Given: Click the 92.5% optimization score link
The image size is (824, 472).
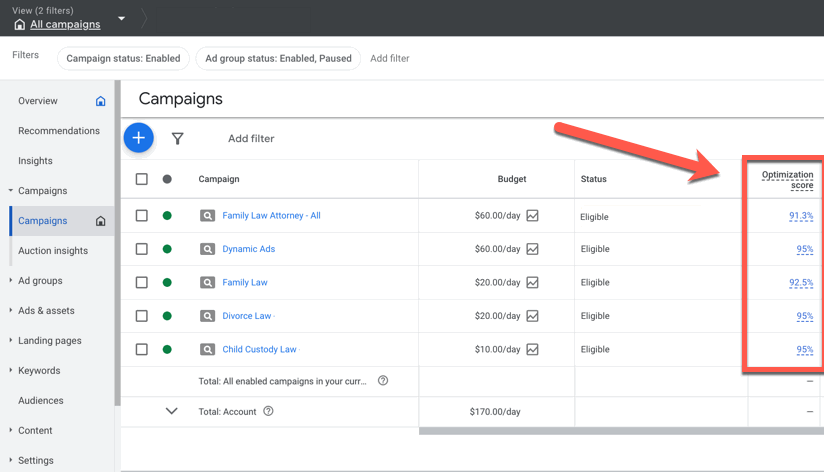Looking at the screenshot, I should coord(800,283).
